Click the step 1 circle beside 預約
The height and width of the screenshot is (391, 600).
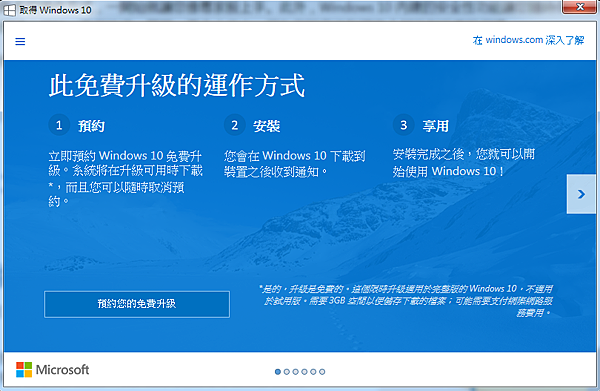click(59, 125)
